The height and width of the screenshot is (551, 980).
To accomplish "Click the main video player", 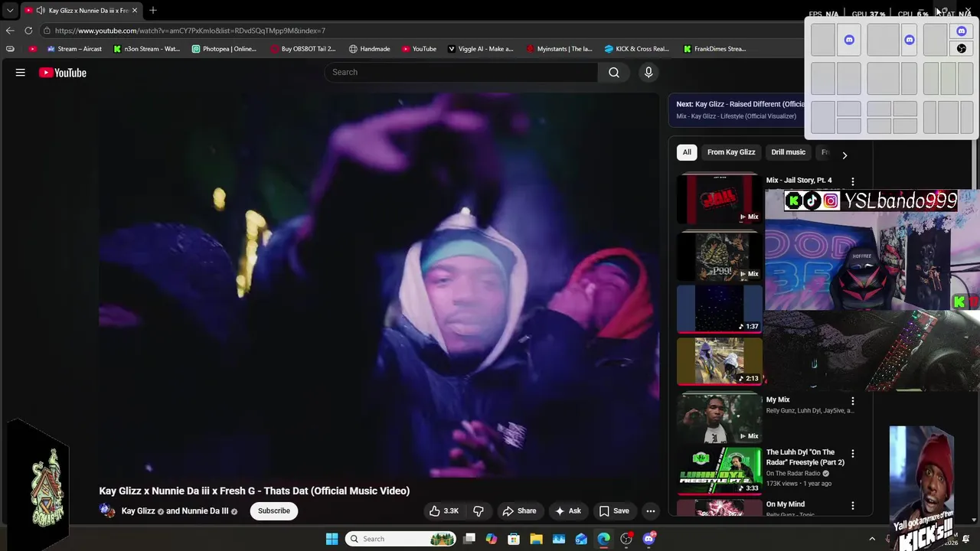I will 379,285.
